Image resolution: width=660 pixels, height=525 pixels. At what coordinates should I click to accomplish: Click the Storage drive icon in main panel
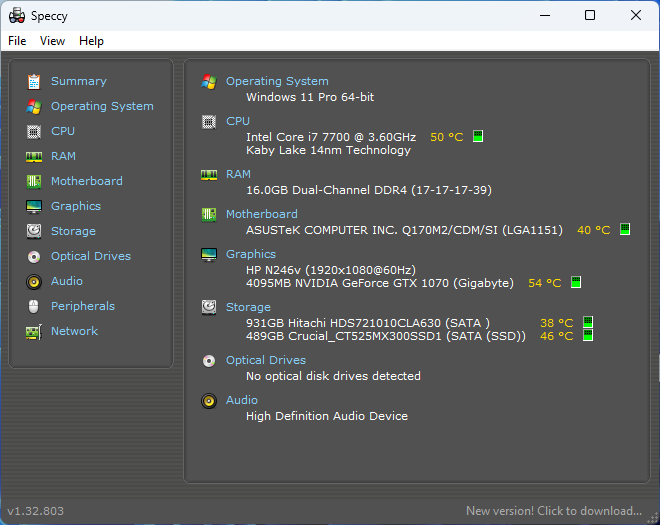(209, 307)
